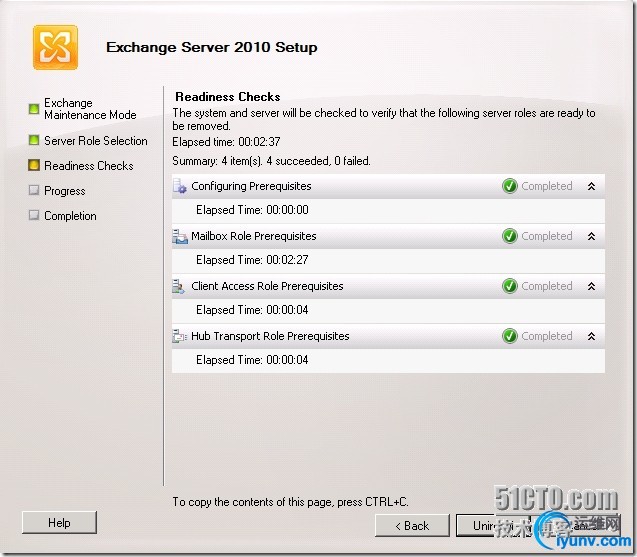Click green check icon for Client Access Role

[x=509, y=286]
